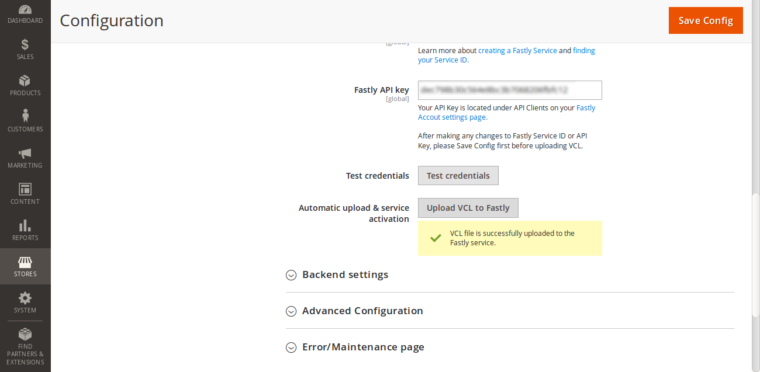Open the System gear icon
760x372 pixels.
[x=25, y=298]
